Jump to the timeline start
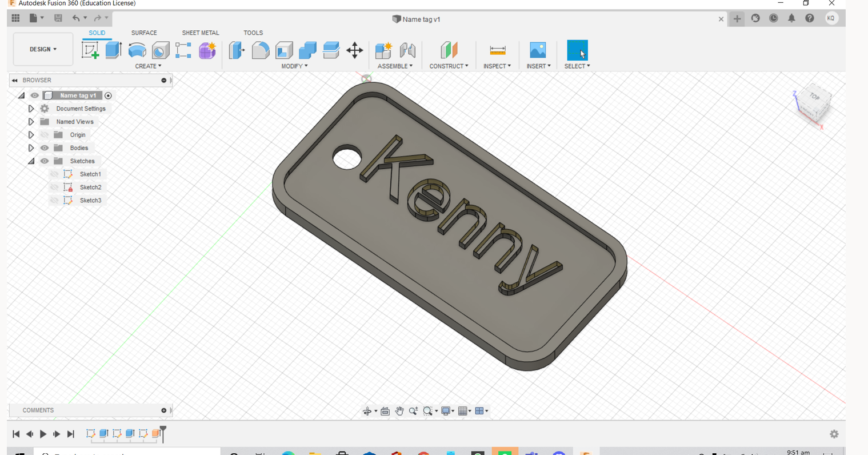Screen dimensions: 868x455 point(16,434)
